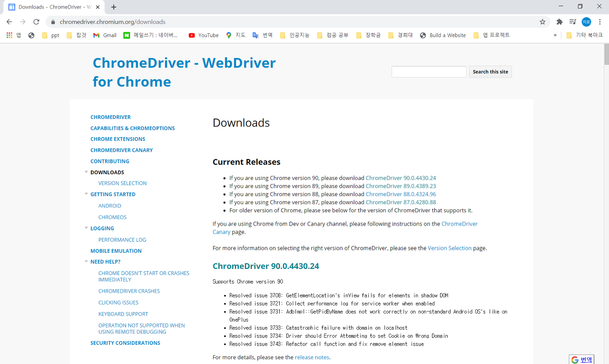Image resolution: width=609 pixels, height=364 pixels.
Task: Click the Search this site button
Action: click(491, 72)
